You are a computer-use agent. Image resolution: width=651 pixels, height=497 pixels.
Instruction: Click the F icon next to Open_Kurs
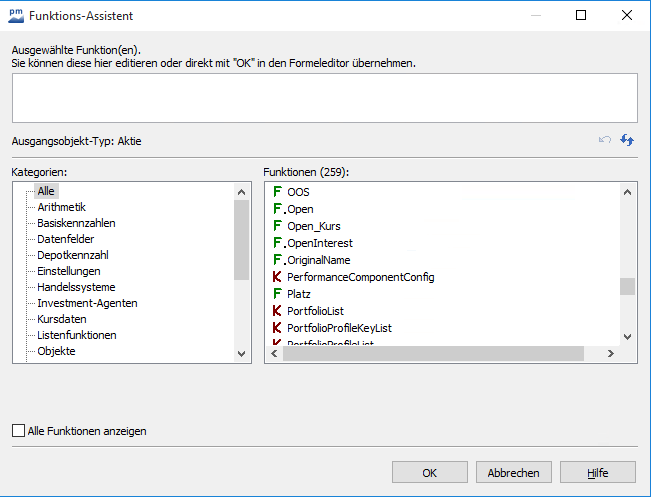coord(278,225)
